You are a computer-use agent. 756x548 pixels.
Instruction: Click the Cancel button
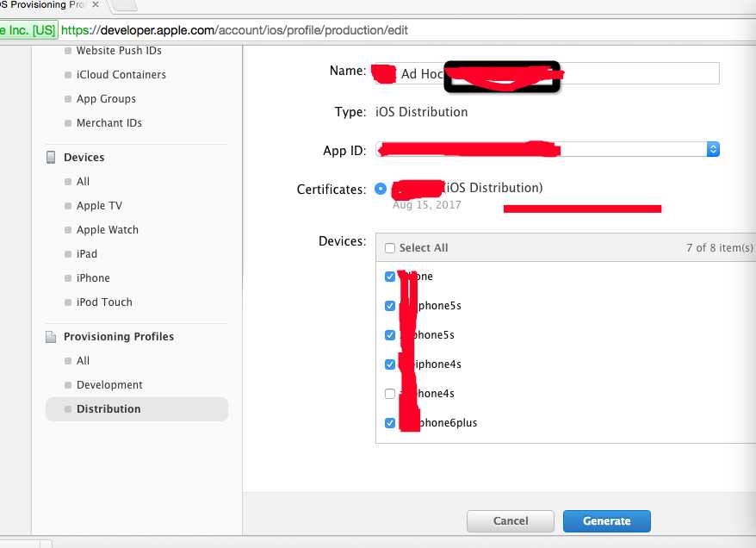(x=510, y=521)
